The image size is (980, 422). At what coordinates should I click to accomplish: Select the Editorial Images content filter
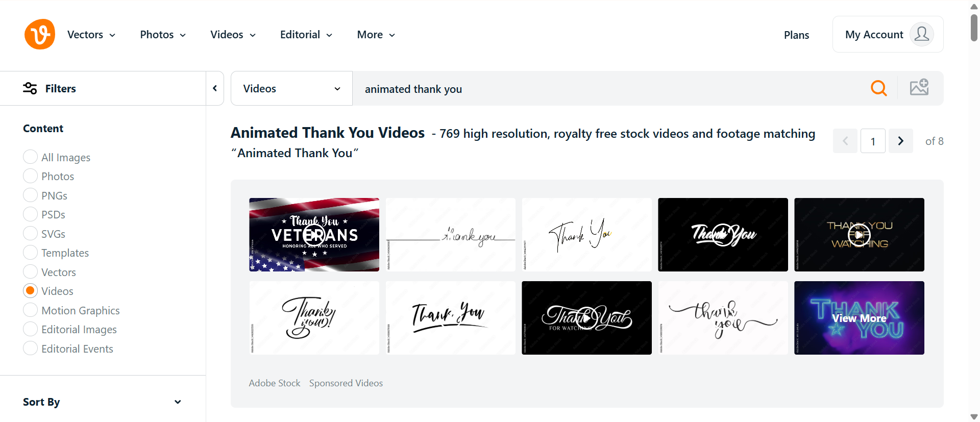tap(30, 329)
